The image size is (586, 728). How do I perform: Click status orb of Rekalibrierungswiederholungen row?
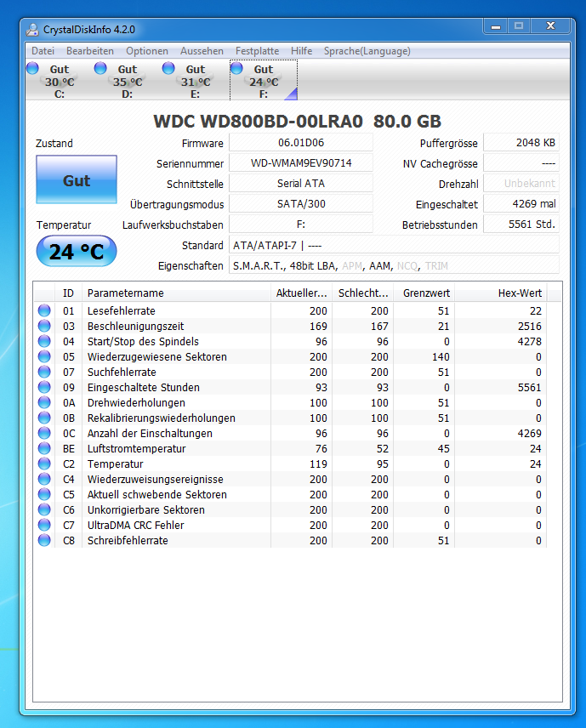[44, 418]
